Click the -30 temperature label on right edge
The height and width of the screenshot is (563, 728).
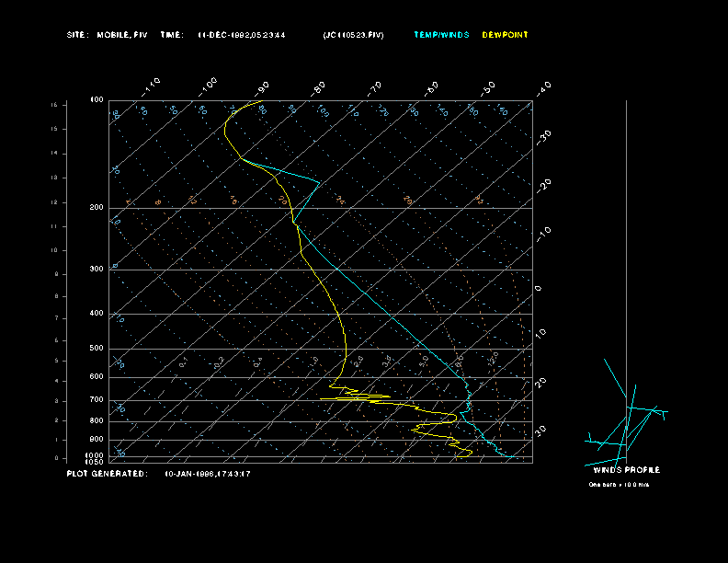[544, 138]
